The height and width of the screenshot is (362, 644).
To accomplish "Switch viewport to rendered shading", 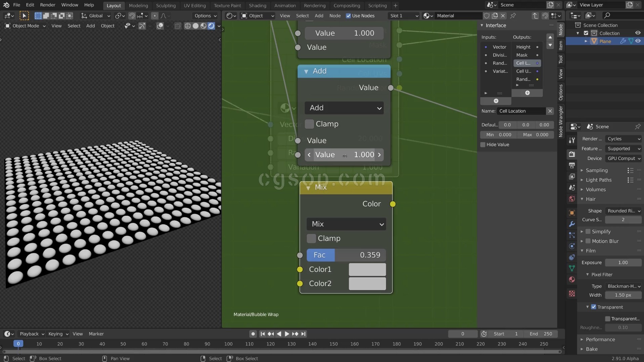I will point(211,26).
